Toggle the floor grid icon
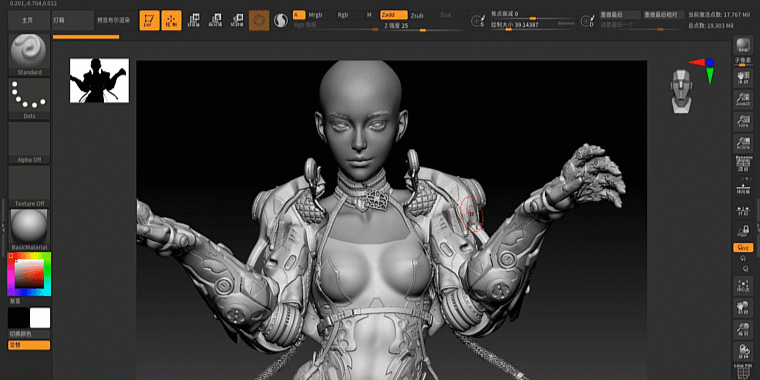 click(x=743, y=186)
